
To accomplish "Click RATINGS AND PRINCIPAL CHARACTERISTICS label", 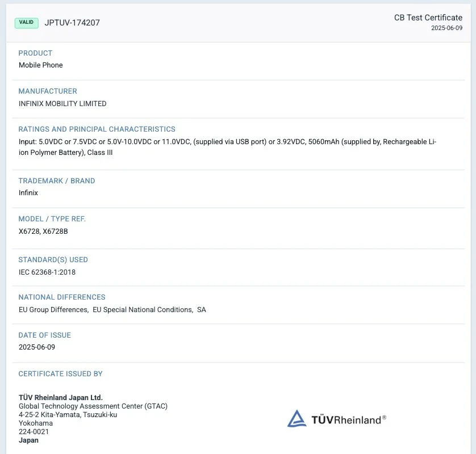I will tap(97, 129).
